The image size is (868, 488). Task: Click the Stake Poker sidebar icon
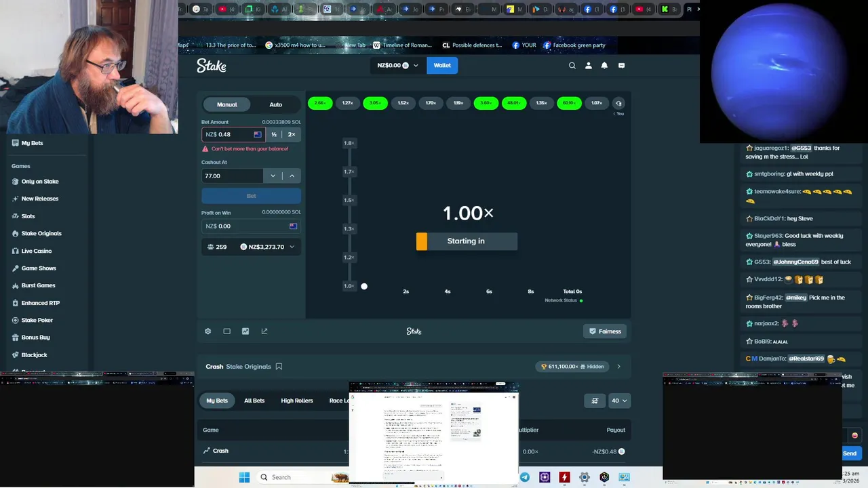15,320
